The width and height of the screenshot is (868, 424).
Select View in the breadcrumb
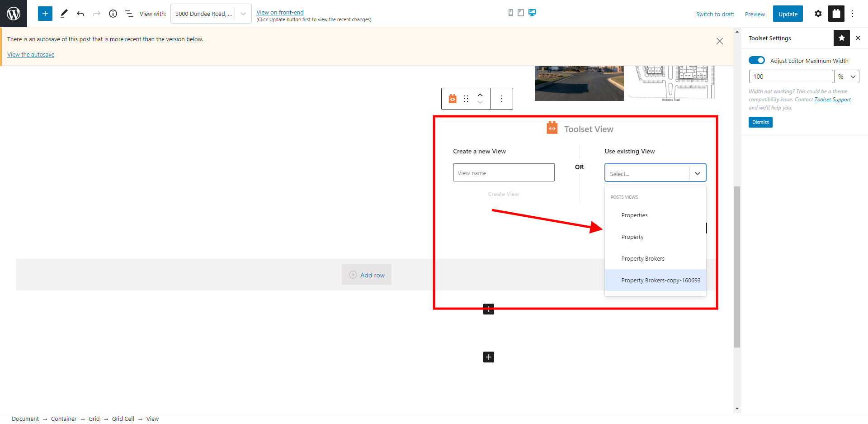(x=152, y=419)
